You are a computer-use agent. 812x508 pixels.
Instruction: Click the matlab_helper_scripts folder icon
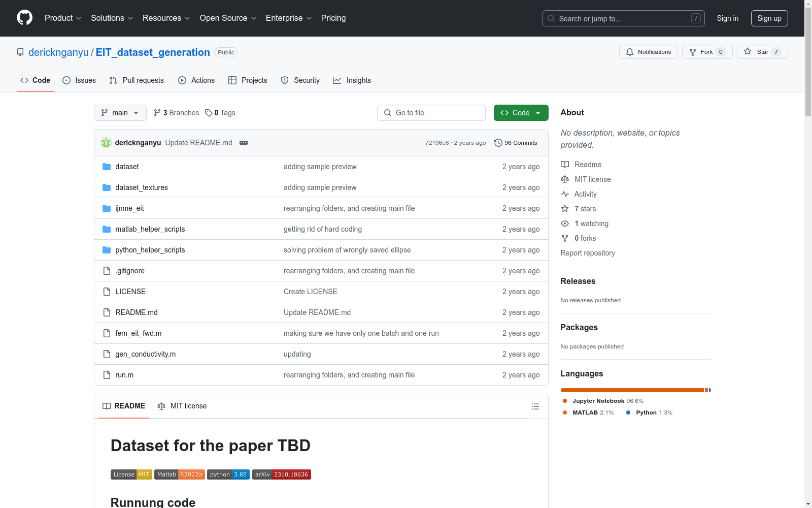click(107, 229)
